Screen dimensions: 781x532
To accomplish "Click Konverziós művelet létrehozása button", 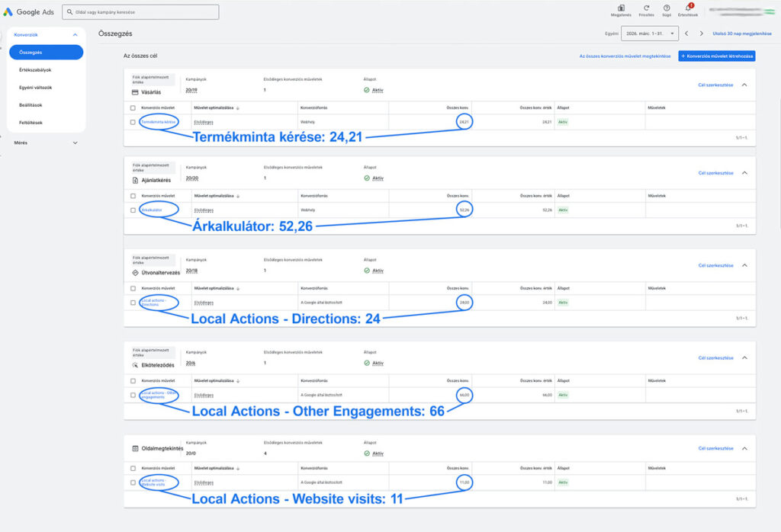I will pos(717,56).
